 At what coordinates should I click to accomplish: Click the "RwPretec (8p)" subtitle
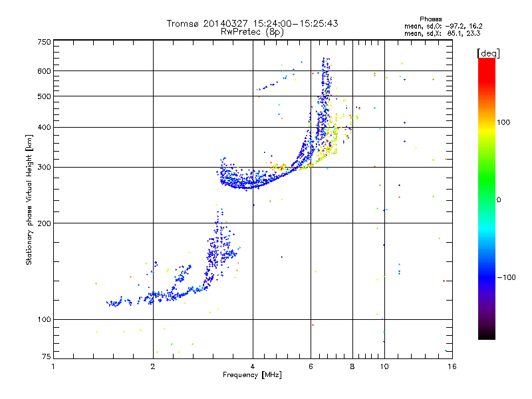pyautogui.click(x=252, y=32)
